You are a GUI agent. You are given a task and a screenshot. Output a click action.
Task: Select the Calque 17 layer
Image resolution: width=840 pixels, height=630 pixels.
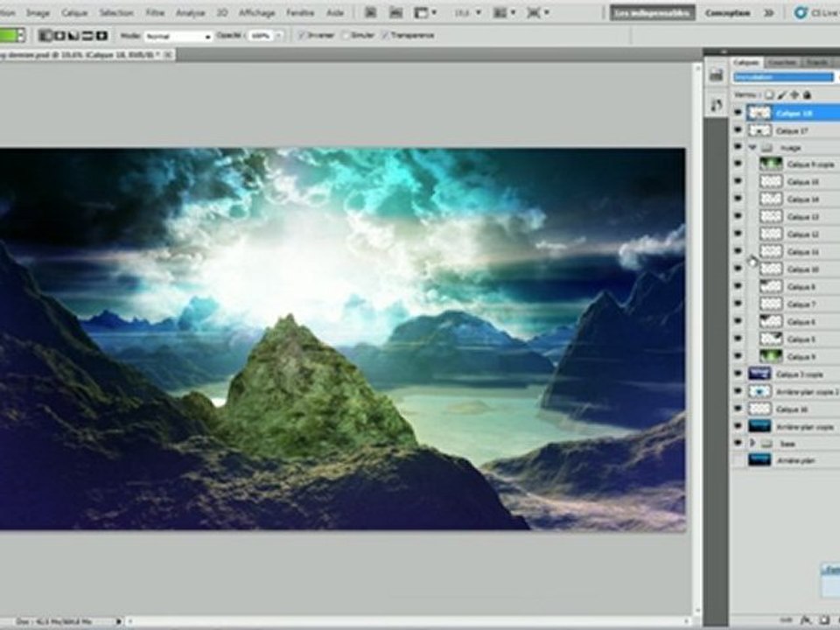pyautogui.click(x=794, y=130)
